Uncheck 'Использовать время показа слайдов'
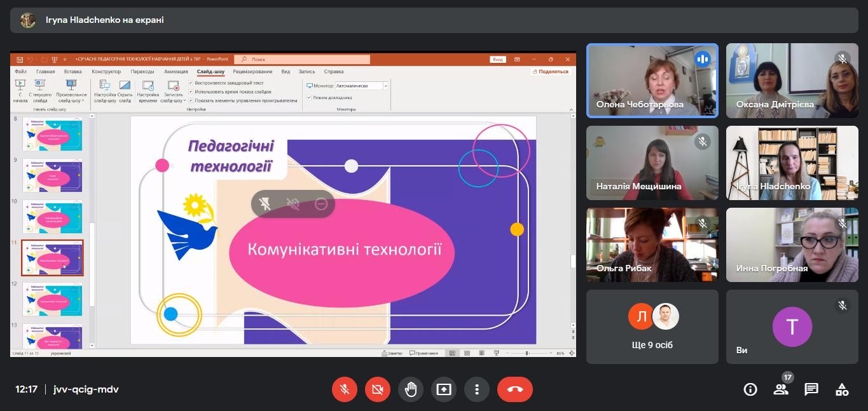Screen dimensions: 868x411 [191, 91]
